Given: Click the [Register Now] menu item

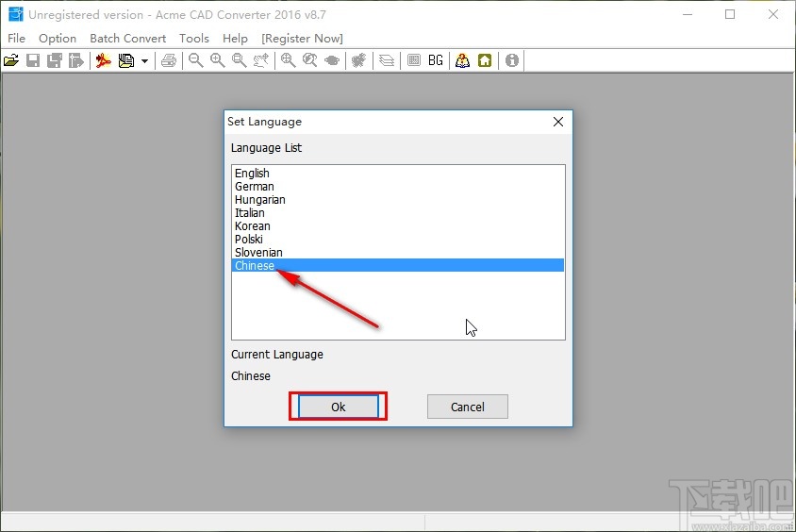Looking at the screenshot, I should point(302,39).
